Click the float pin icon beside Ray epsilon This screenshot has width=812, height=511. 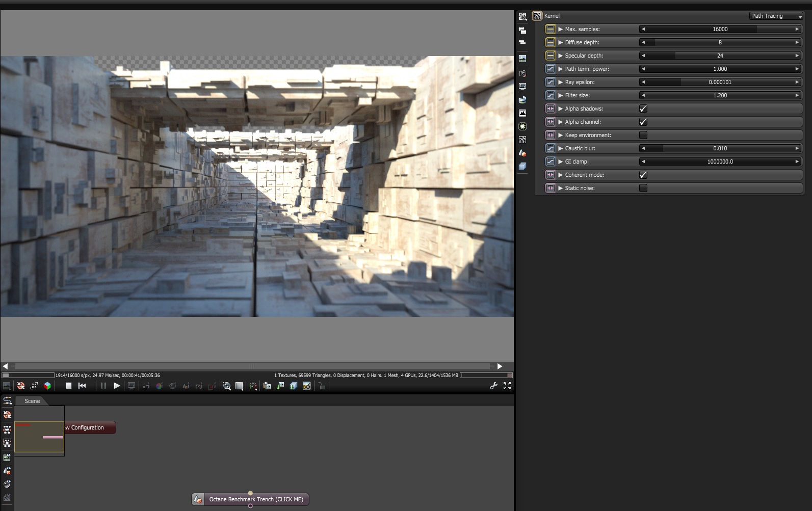point(550,82)
